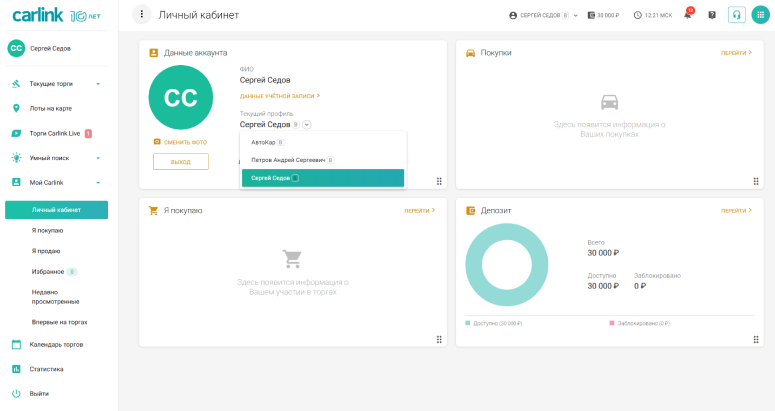Viewport: 775px width, 411px height.
Task: Click the Carlink logo in the header
Action: tap(58, 16)
